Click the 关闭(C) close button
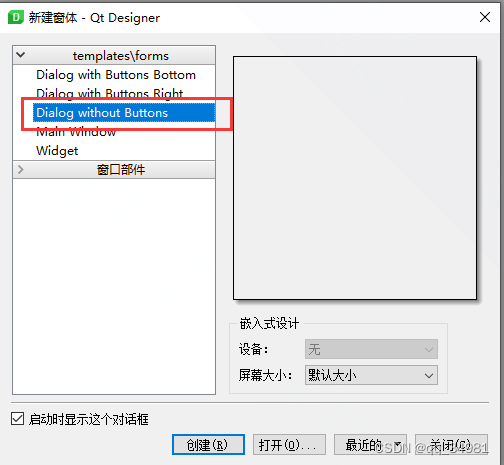Viewport: 504px width, 465px height. click(x=451, y=445)
